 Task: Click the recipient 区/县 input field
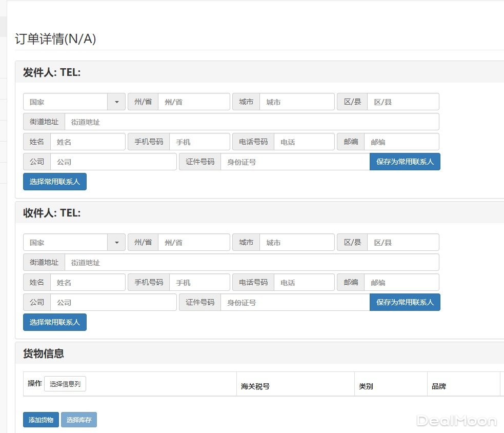(x=402, y=242)
